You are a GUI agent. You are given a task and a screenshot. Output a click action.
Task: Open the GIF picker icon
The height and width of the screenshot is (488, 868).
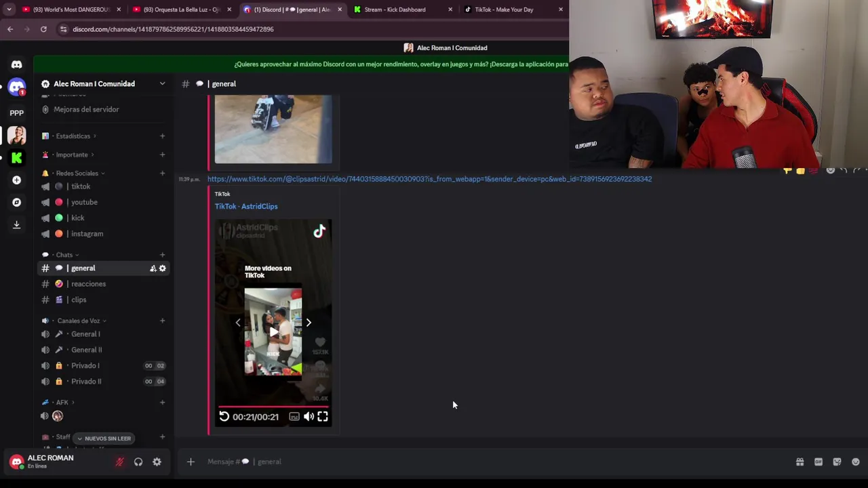click(x=818, y=462)
